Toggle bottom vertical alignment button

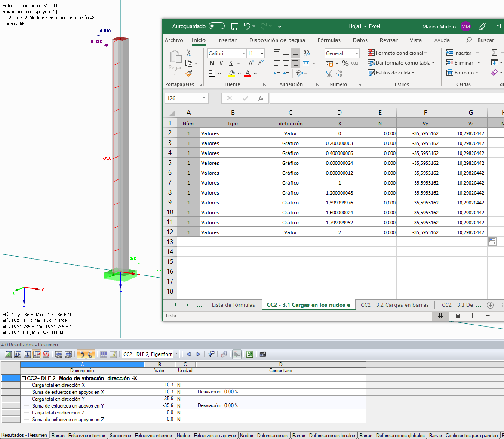(x=295, y=53)
